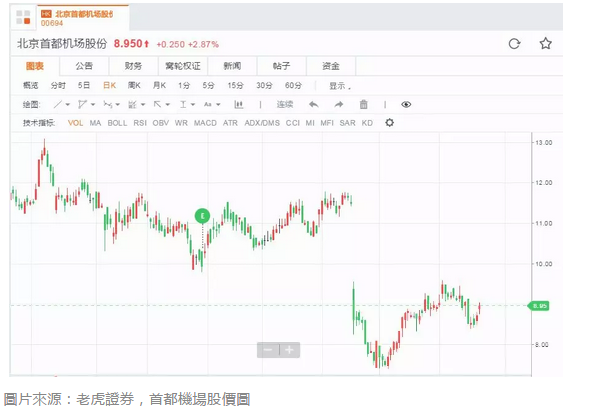
Task: Expand the wave tool dropdown arrow
Action: coord(118,104)
